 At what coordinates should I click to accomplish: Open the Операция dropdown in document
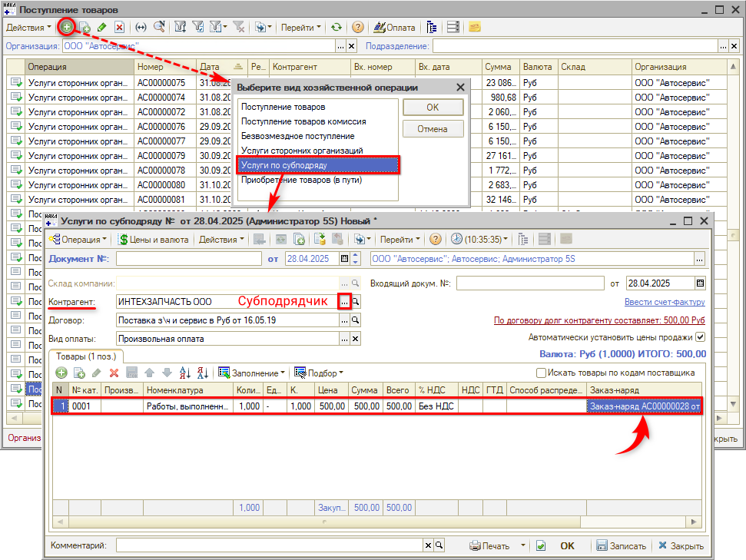coord(81,239)
